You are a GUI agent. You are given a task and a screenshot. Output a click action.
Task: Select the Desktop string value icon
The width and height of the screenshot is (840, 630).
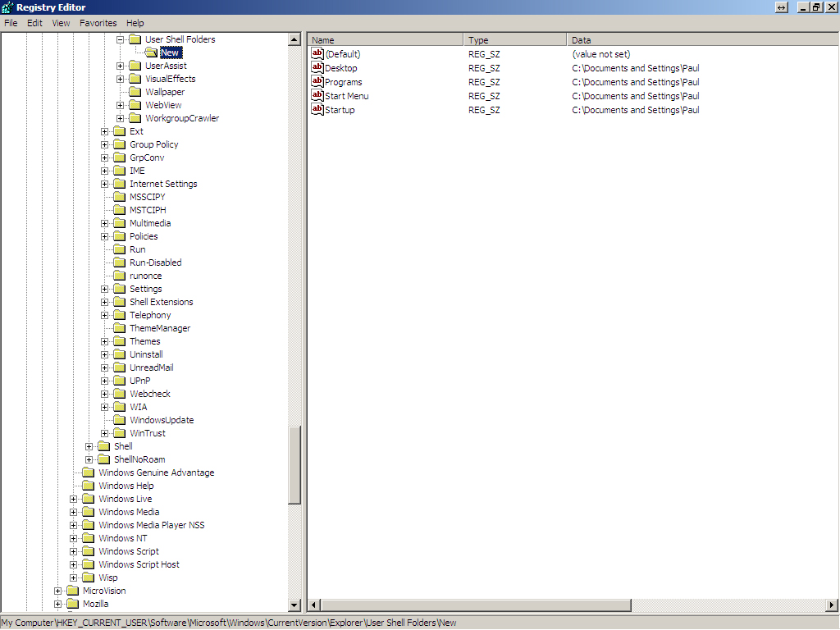click(x=317, y=67)
